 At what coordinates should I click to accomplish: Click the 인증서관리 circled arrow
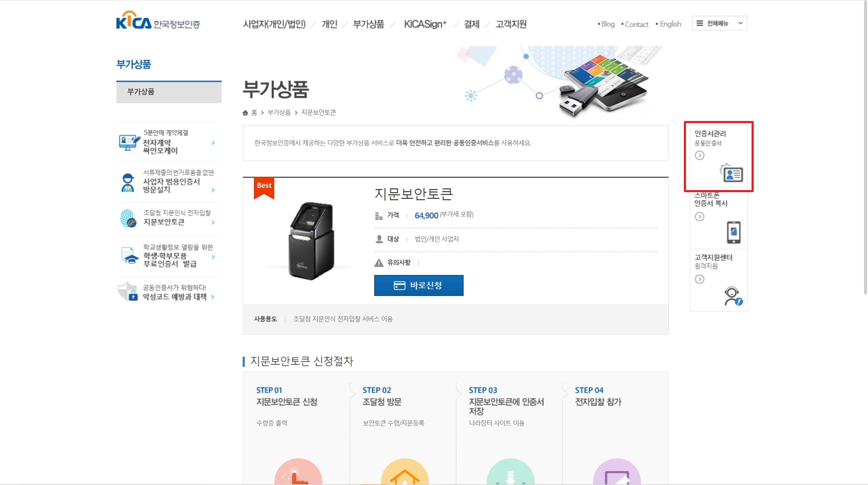point(700,155)
